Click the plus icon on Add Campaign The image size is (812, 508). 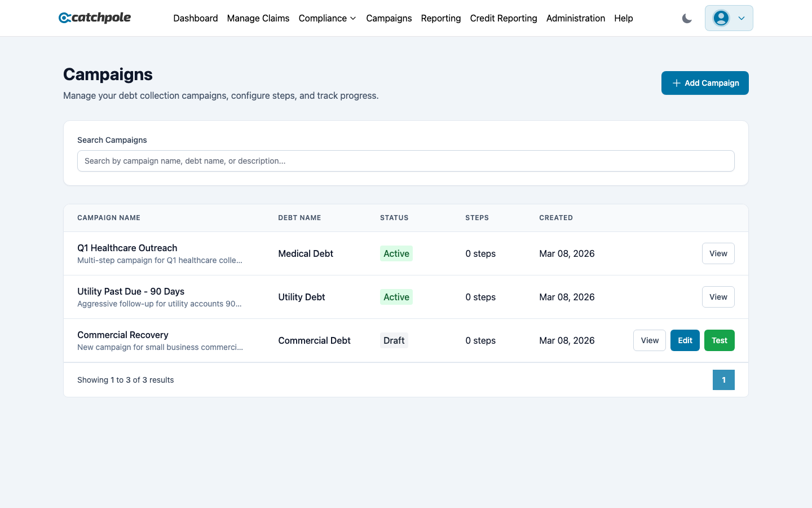(676, 82)
